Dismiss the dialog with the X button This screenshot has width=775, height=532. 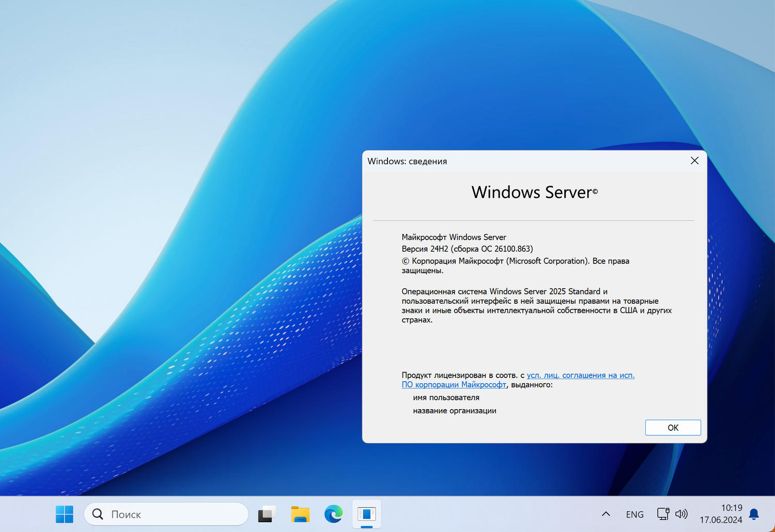(694, 161)
